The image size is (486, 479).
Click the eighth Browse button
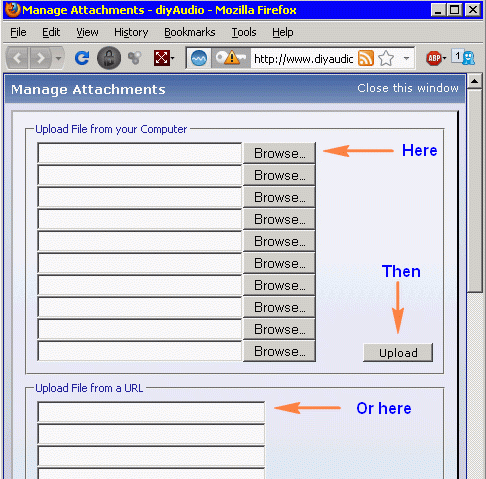(279, 307)
